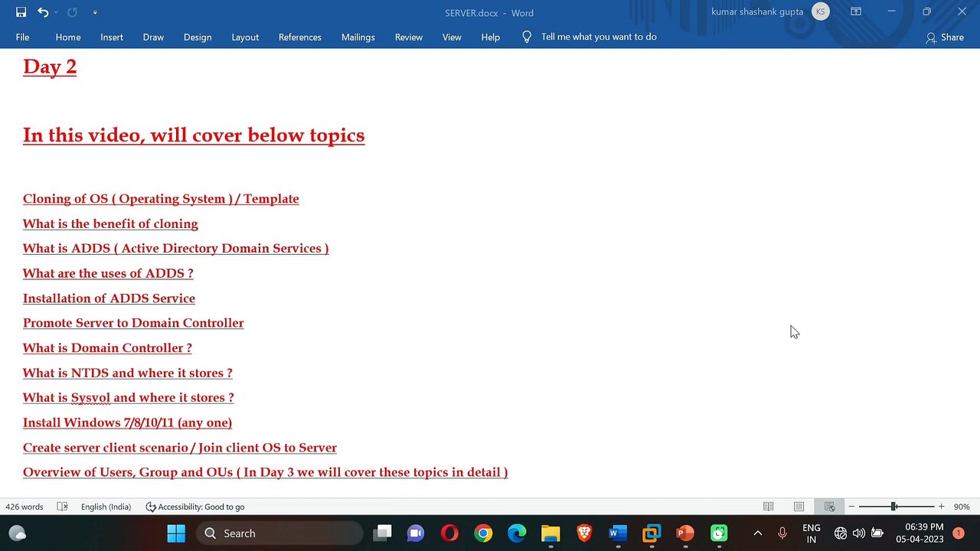Click line What is the benefit of cloning
This screenshot has height=551, width=980.
[110, 223]
